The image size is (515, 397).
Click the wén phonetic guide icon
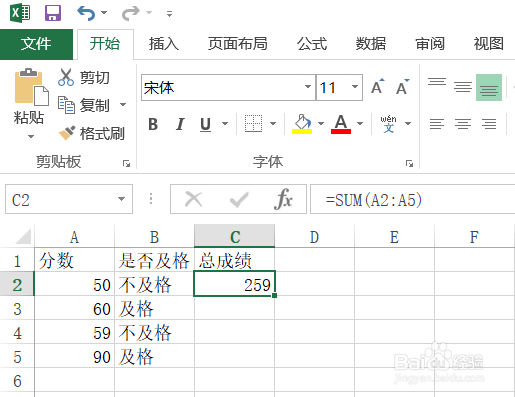tap(388, 124)
